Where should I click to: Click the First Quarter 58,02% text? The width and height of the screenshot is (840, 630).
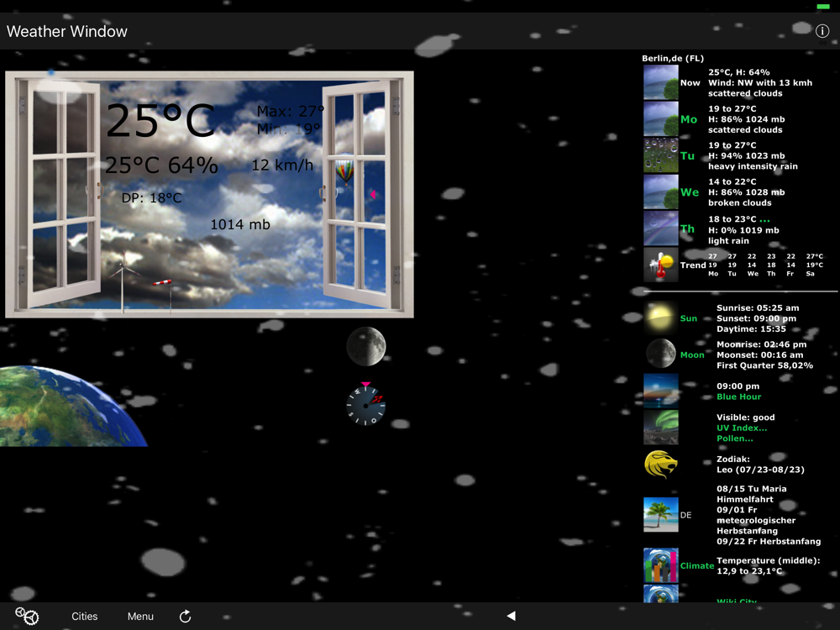[x=765, y=365]
